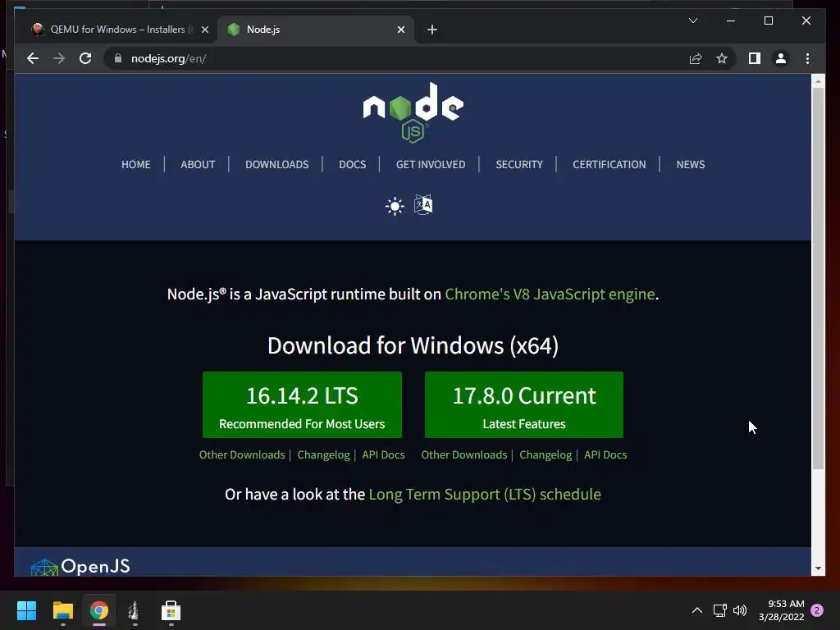The image size is (840, 630).
Task: Open API Docs under LTS
Action: pos(384,454)
